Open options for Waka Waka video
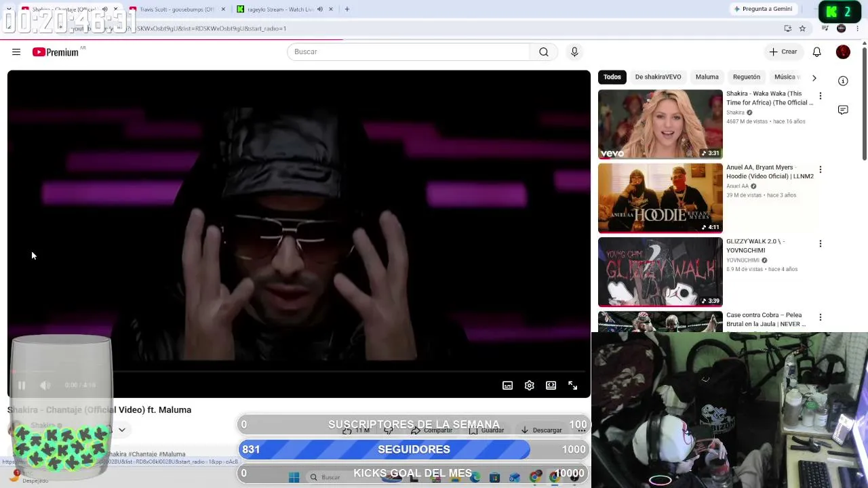The height and width of the screenshot is (488, 868). pos(821,96)
